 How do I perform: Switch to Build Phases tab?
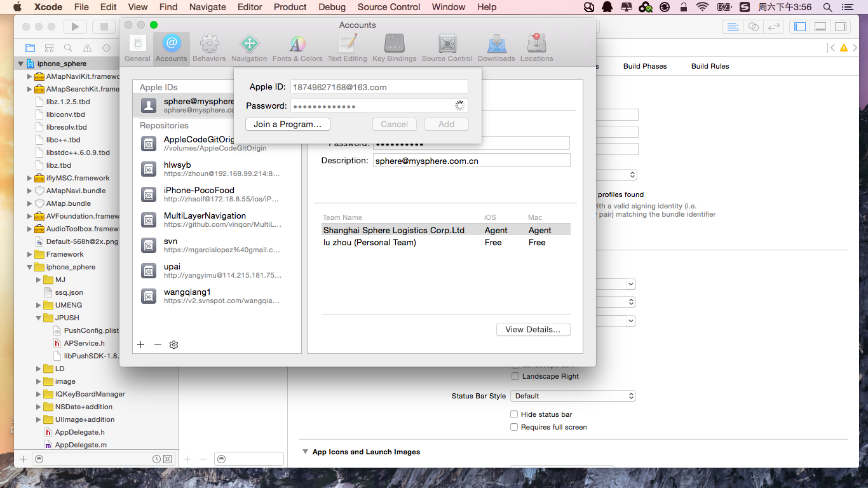point(645,66)
